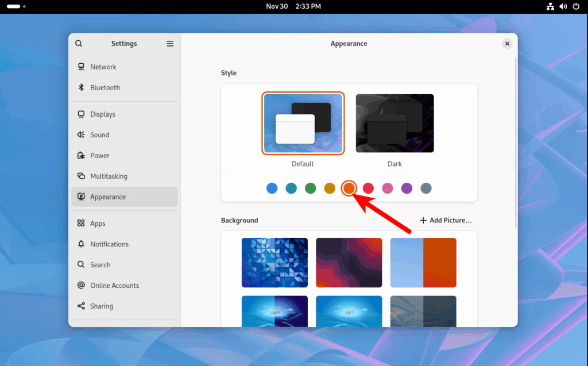Select the Default light style
This screenshot has height=366, width=588.
point(303,123)
